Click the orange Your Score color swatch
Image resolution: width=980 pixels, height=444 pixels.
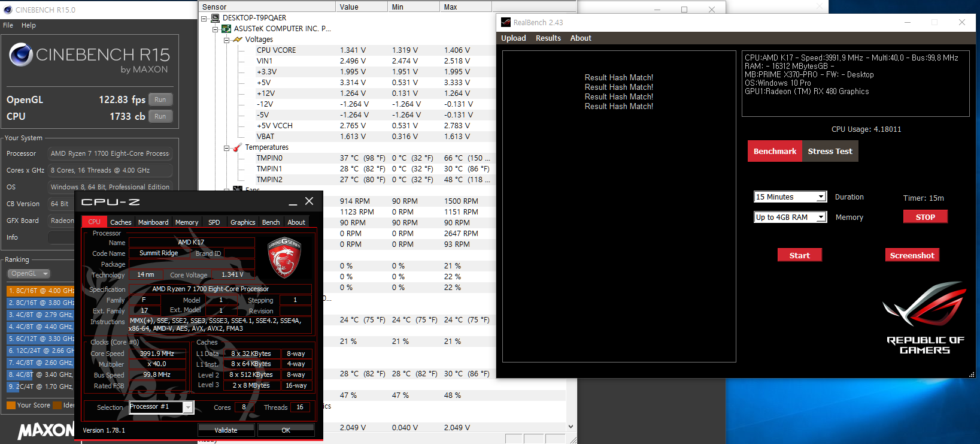pos(11,405)
